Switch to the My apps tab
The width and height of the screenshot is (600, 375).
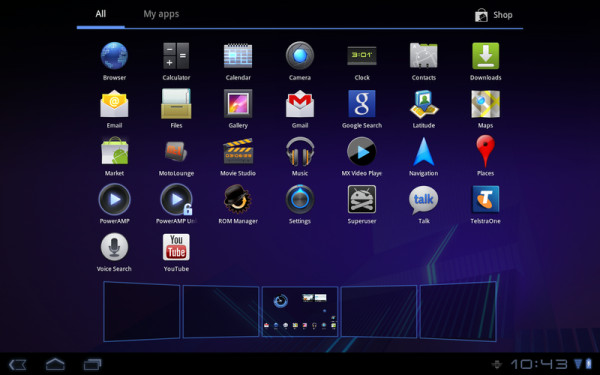(161, 14)
